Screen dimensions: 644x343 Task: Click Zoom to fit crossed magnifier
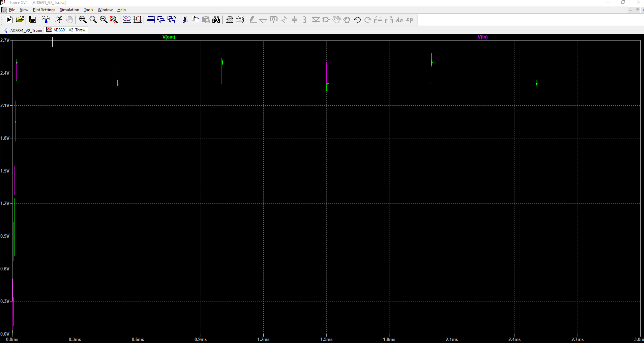[114, 20]
